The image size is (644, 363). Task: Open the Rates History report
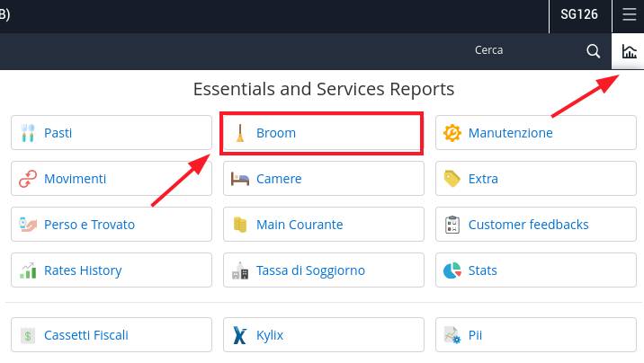pyautogui.click(x=112, y=270)
